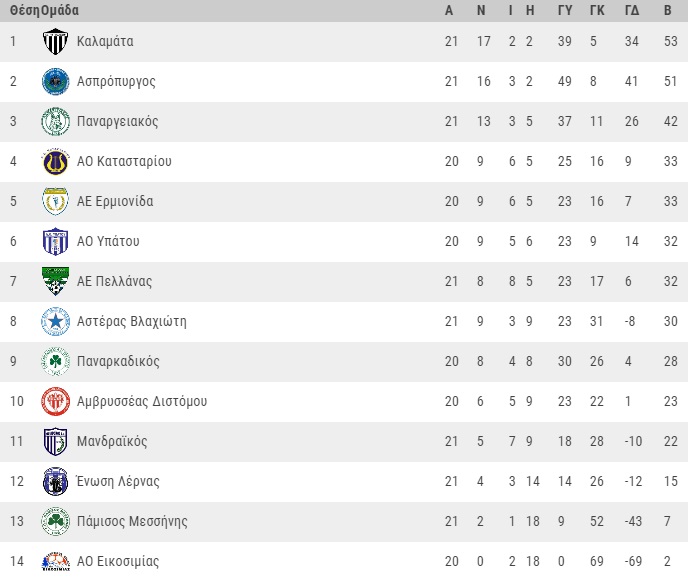The width and height of the screenshot is (699, 587).
Task: Click the Ένωση Λέρνας team name
Action: pyautogui.click(x=118, y=481)
